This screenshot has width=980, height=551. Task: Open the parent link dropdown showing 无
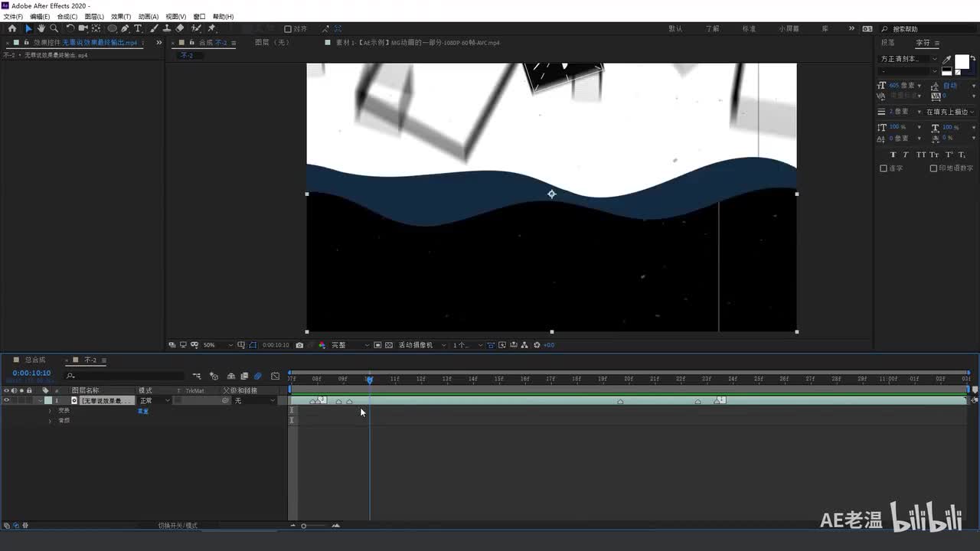pos(254,400)
